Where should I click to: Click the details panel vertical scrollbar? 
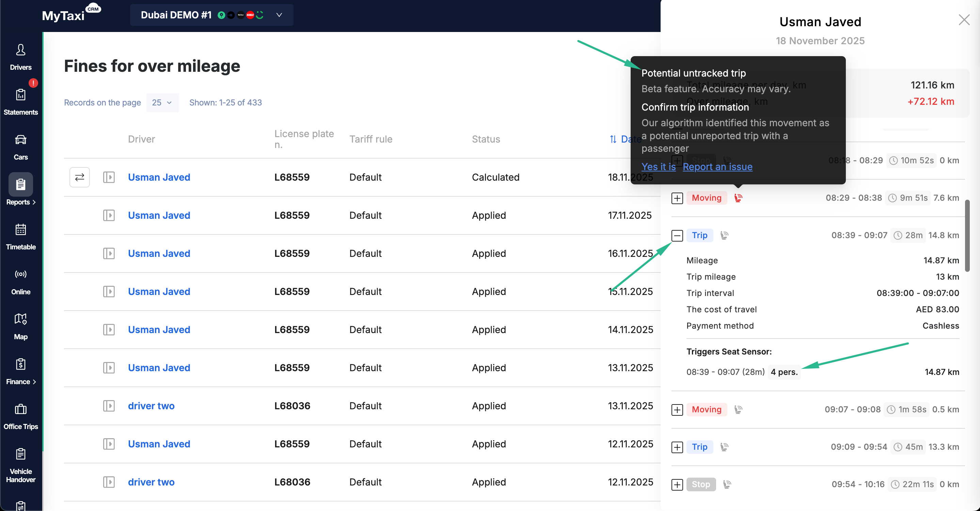tap(967, 236)
